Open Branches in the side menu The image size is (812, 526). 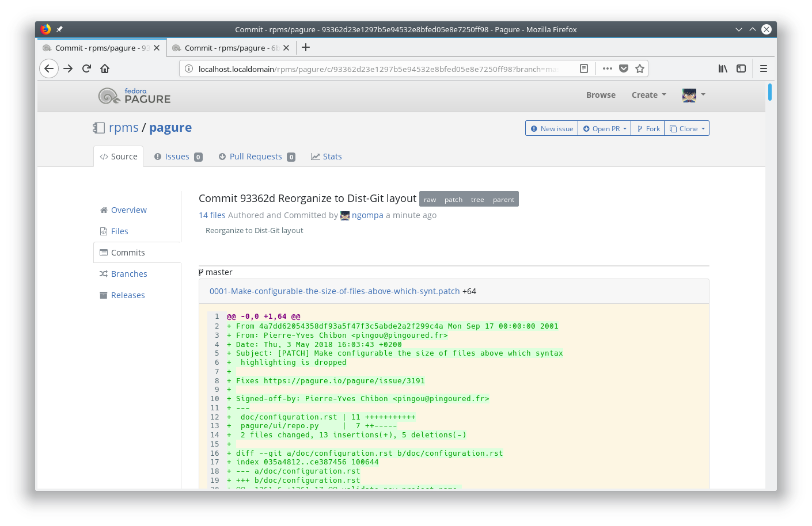coord(123,274)
